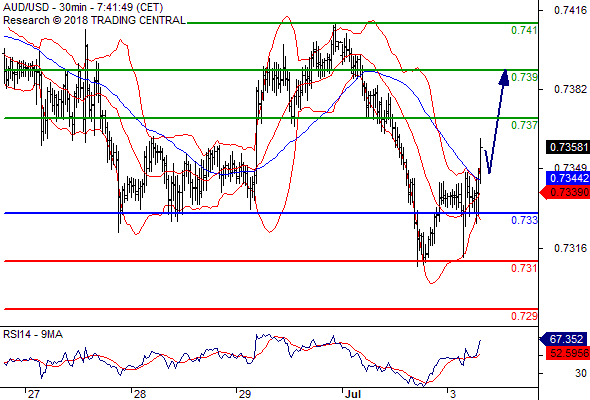Click the blue moving average tag 0.73442
The height and width of the screenshot is (400, 590).
tap(568, 178)
